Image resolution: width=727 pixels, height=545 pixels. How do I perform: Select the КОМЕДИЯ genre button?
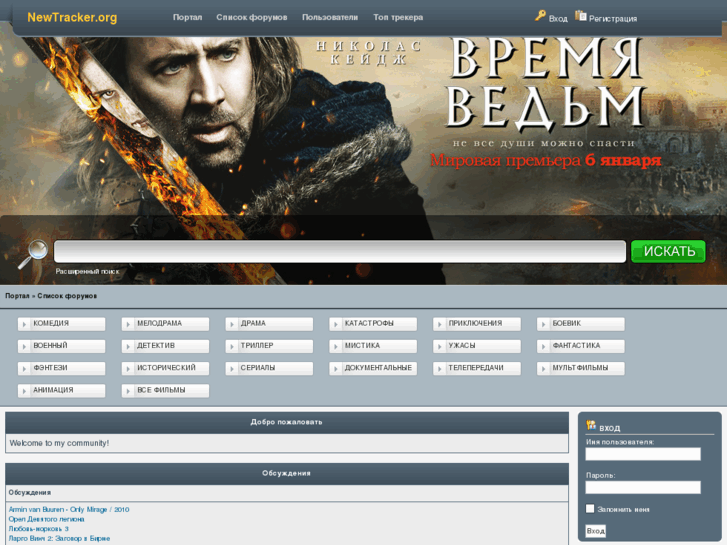click(x=62, y=324)
